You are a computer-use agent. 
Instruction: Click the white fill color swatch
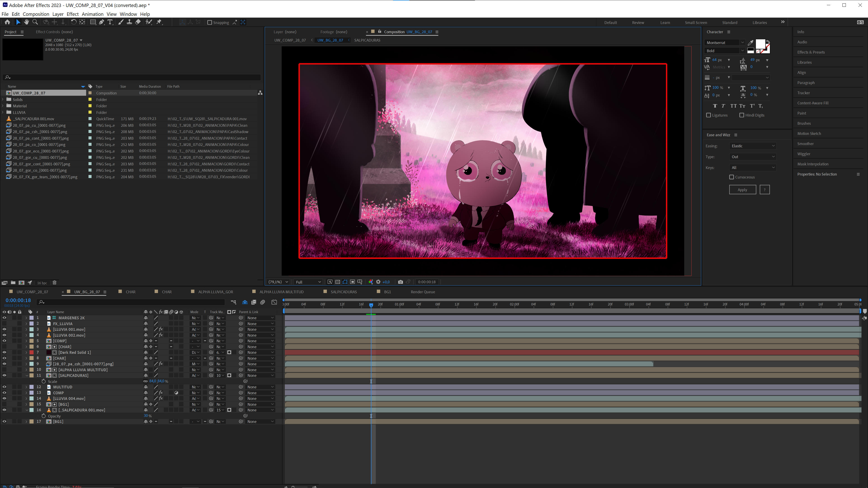(x=760, y=44)
